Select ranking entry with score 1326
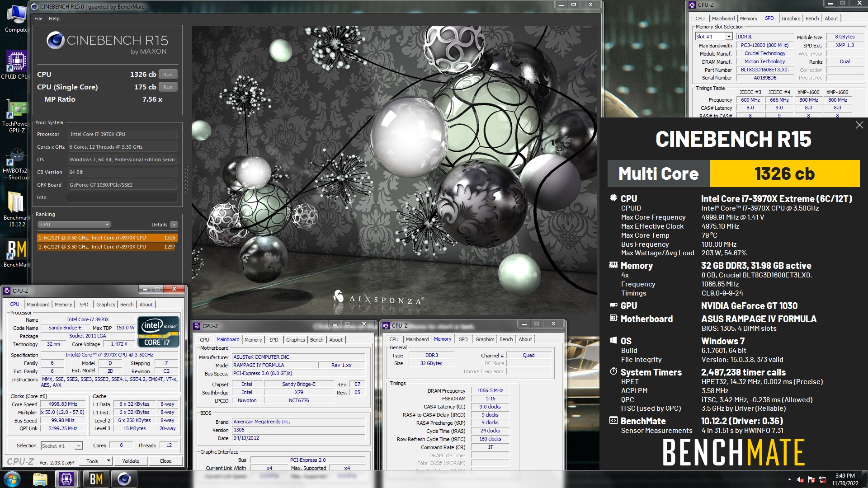Viewport: 868px width, 488px height. coord(107,238)
